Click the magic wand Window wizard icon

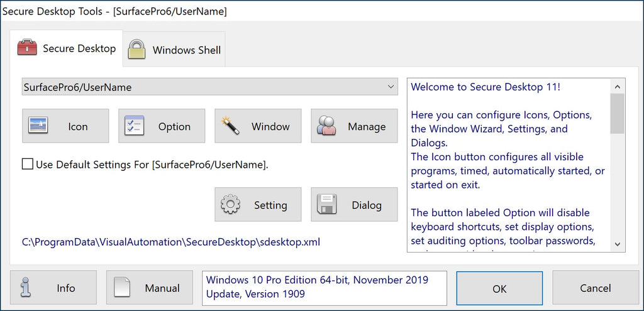tap(231, 126)
